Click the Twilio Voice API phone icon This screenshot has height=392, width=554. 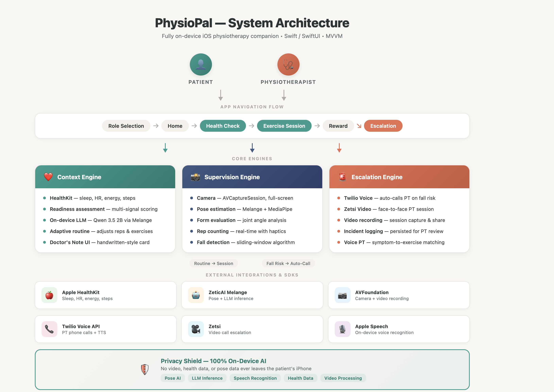tap(49, 329)
